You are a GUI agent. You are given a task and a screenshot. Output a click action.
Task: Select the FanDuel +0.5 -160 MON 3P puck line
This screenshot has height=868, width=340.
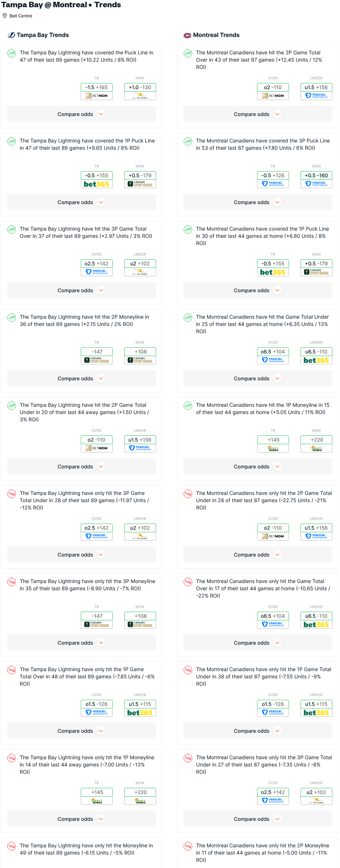(316, 179)
